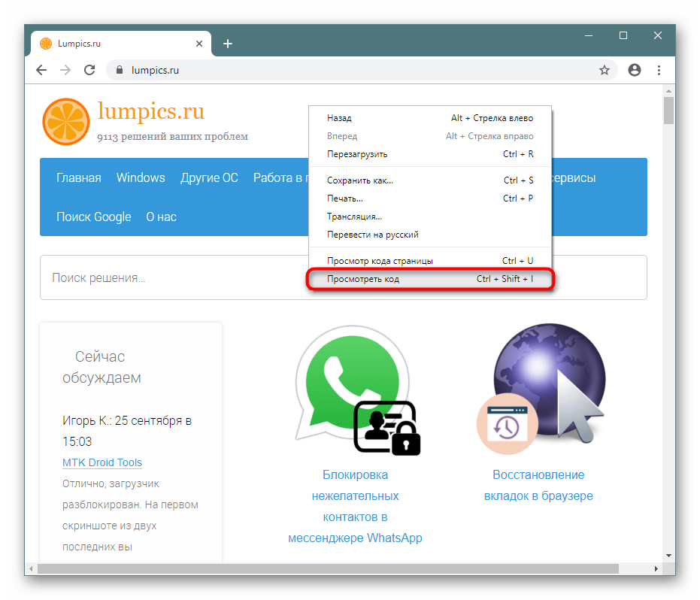The image size is (700, 600).
Task: Click the vertical page scrollbar thumb
Action: [668, 110]
